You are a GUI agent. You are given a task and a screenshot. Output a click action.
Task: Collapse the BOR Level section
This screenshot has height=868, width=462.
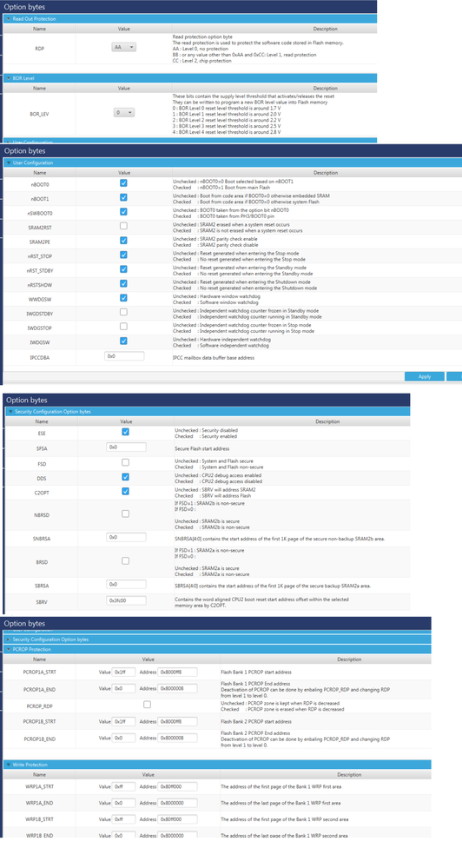click(188, 78)
